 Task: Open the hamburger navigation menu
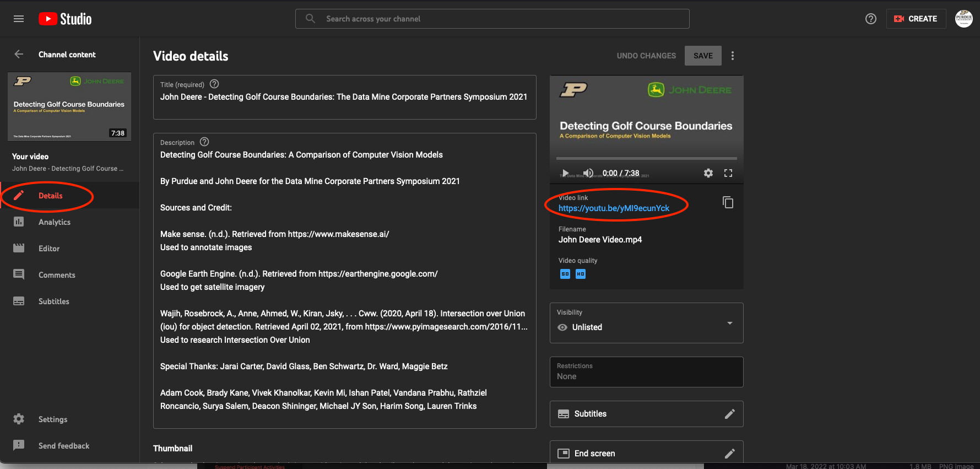tap(19, 19)
